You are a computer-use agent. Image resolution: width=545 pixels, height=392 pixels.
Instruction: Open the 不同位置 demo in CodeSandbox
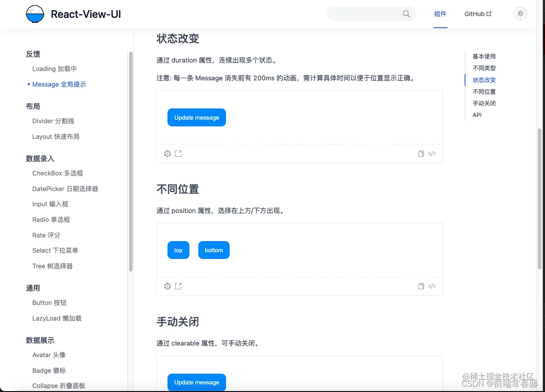click(x=168, y=286)
